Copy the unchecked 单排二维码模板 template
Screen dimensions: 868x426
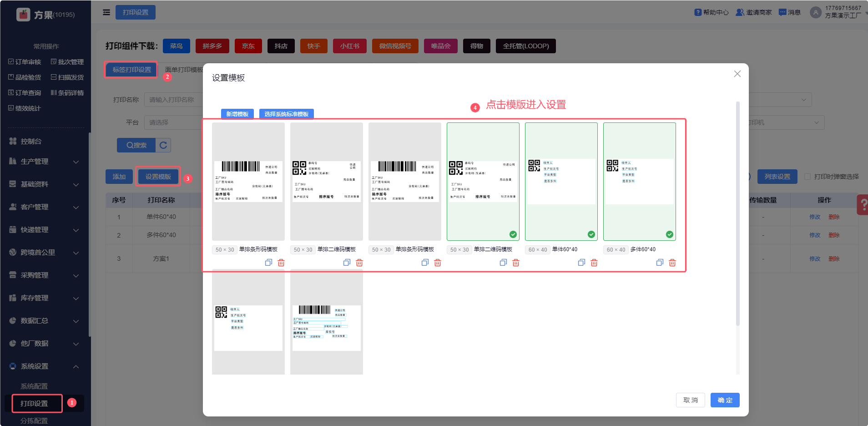[x=347, y=263]
